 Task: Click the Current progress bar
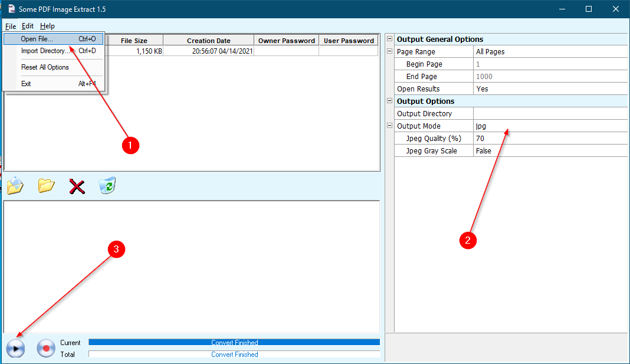(234, 342)
